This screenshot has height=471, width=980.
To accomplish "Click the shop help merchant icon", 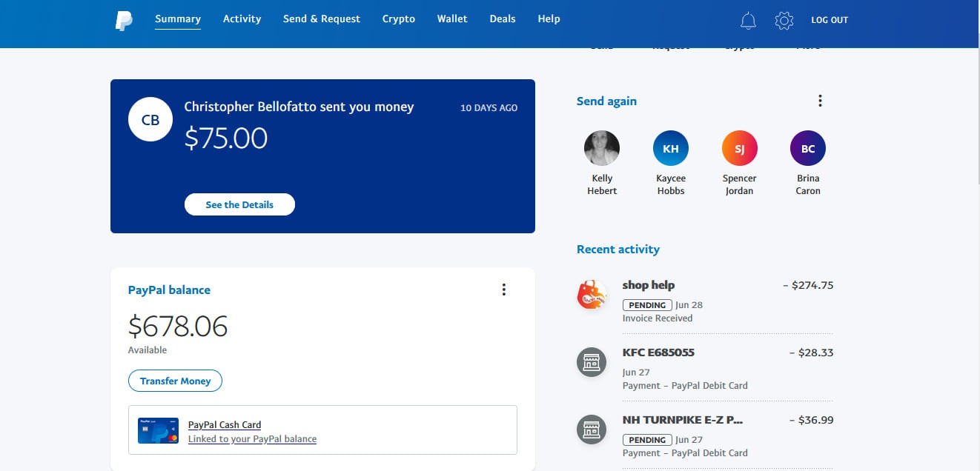I will click(x=592, y=295).
